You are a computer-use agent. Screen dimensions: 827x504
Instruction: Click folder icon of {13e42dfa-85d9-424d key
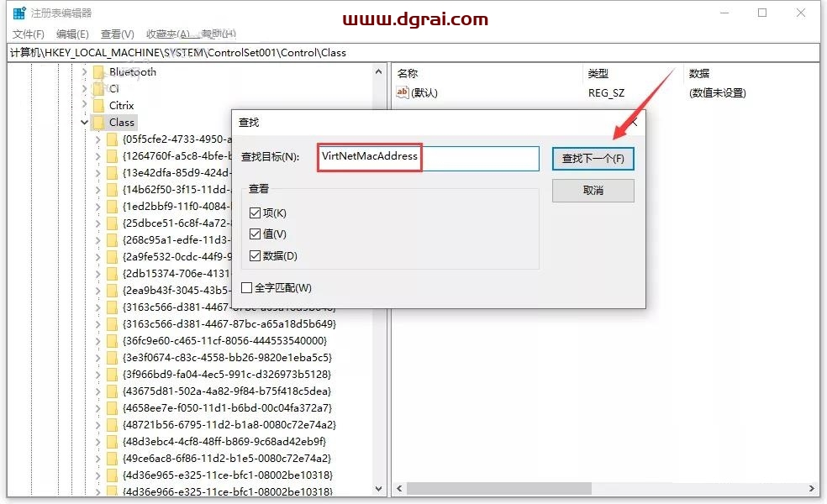(113, 173)
